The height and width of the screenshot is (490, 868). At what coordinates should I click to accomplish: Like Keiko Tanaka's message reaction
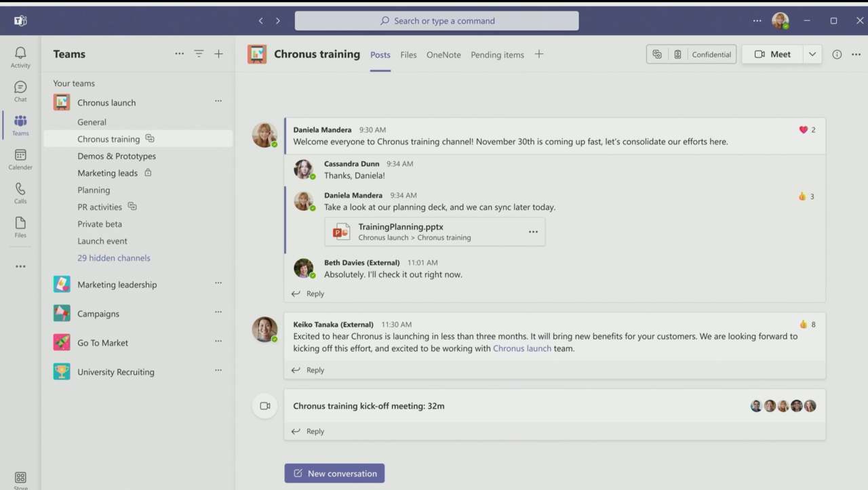tap(804, 324)
